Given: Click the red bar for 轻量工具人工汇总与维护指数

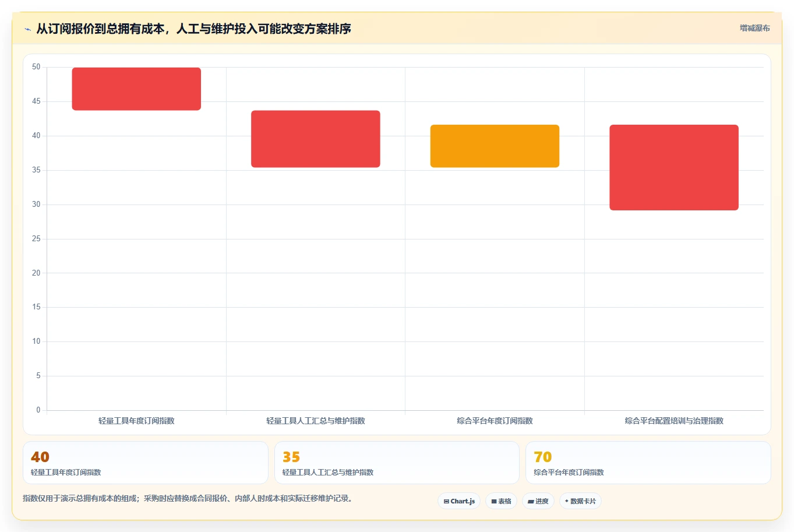Looking at the screenshot, I should (x=316, y=139).
